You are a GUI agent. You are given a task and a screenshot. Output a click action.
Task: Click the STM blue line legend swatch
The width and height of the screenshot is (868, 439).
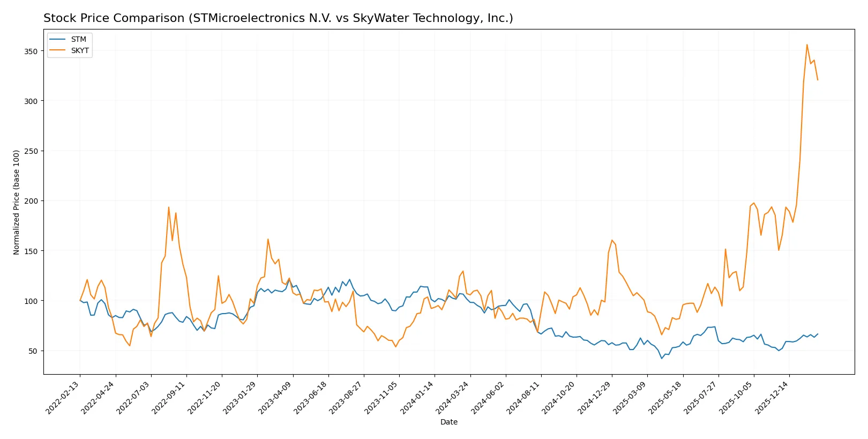tap(57, 40)
